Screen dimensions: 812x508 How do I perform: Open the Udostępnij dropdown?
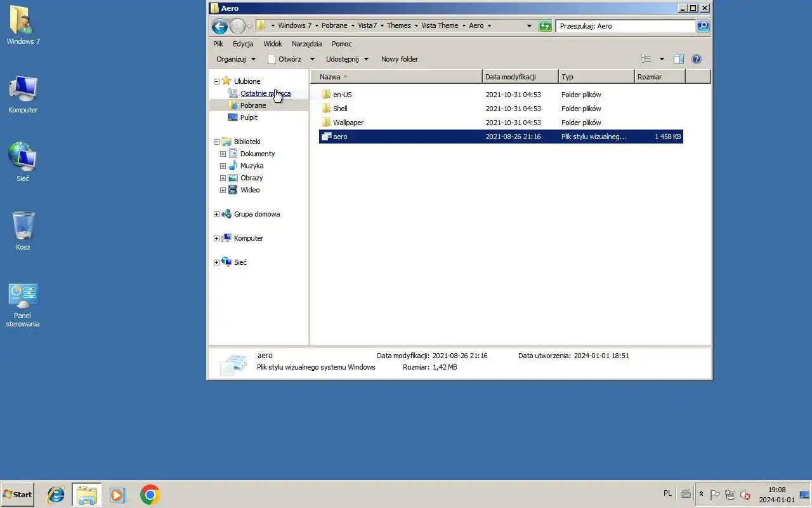click(x=347, y=59)
